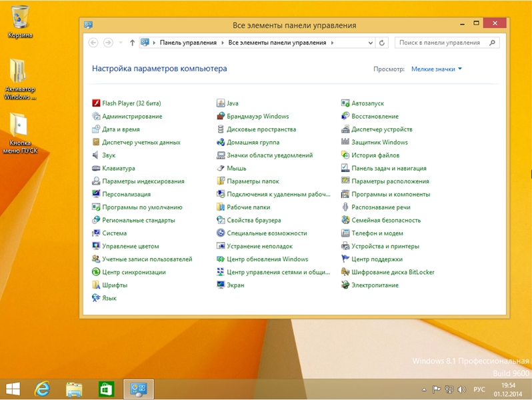Expand arrow after Все элементы панели управления
This screenshot has width=532, height=400.
click(x=332, y=43)
